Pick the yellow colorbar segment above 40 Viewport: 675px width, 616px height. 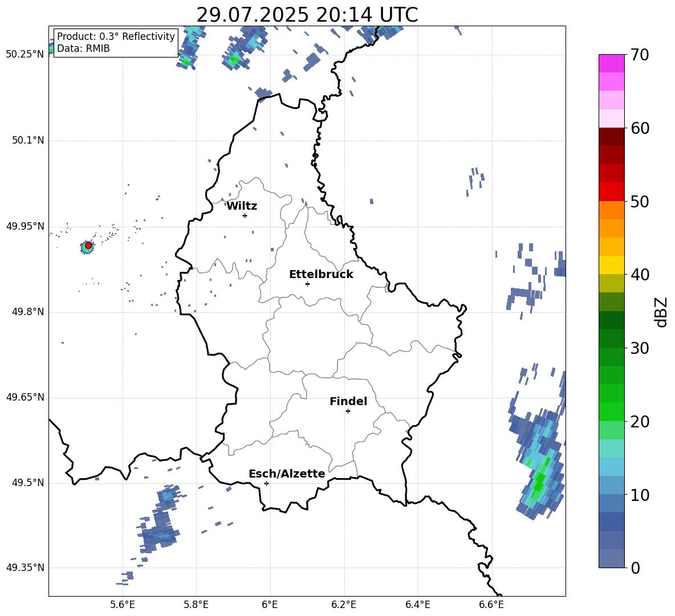point(611,265)
